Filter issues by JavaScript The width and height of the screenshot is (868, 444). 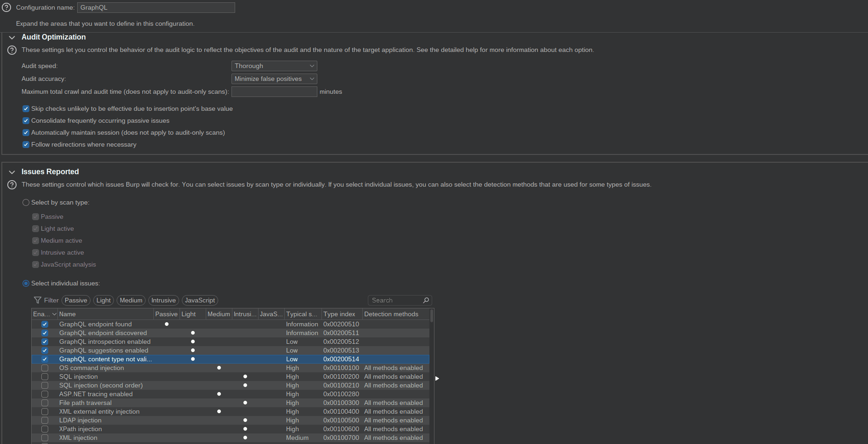pos(200,301)
